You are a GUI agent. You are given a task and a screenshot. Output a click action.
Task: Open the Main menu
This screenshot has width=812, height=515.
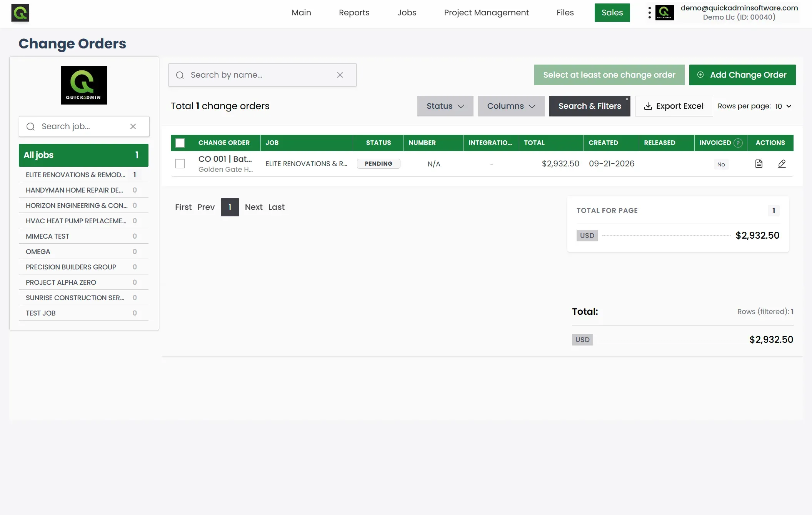[301, 13]
